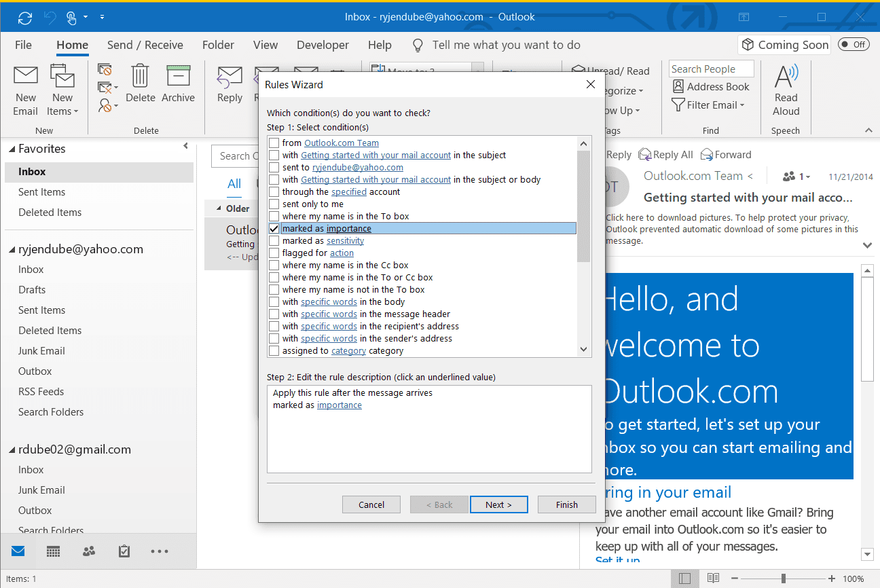The image size is (880, 588).
Task: Click Forward in reading pane
Action: 726,155
